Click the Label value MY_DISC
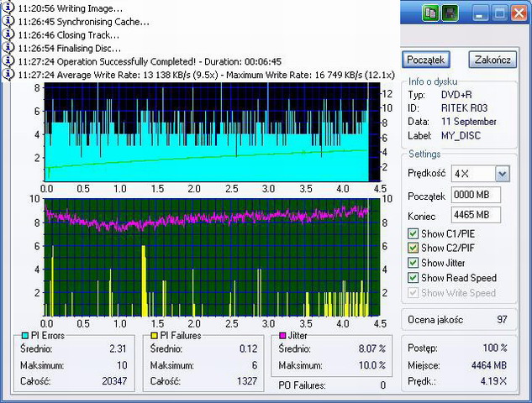 tap(461, 135)
